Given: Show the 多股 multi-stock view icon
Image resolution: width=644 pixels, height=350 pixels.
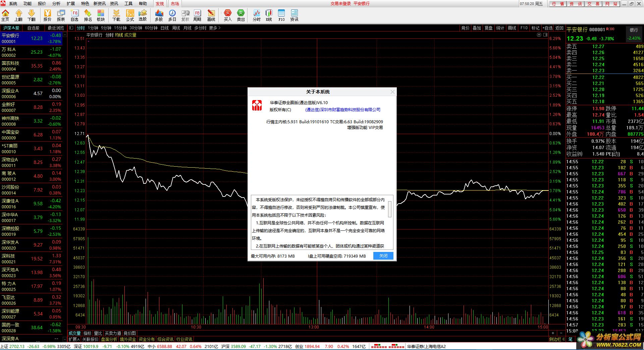Looking at the screenshot, I should point(159,15).
